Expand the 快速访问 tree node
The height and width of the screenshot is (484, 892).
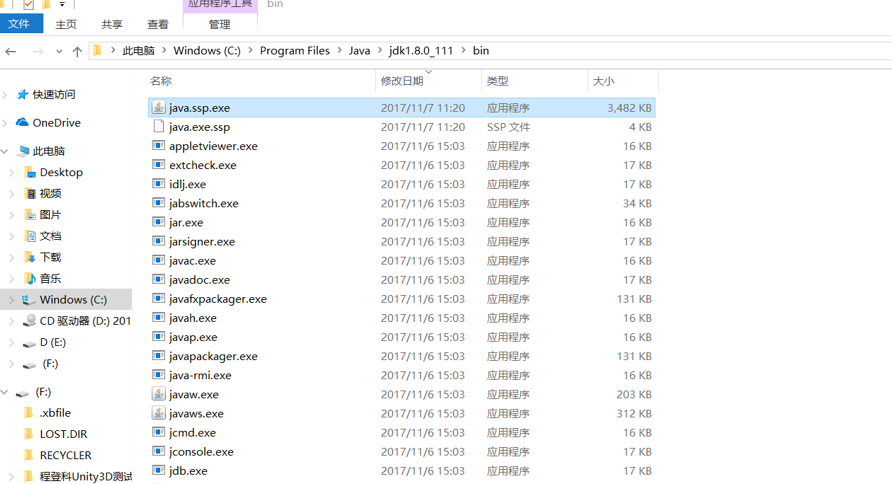coord(5,94)
